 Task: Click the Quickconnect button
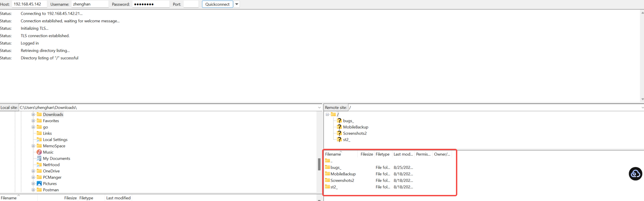click(217, 4)
